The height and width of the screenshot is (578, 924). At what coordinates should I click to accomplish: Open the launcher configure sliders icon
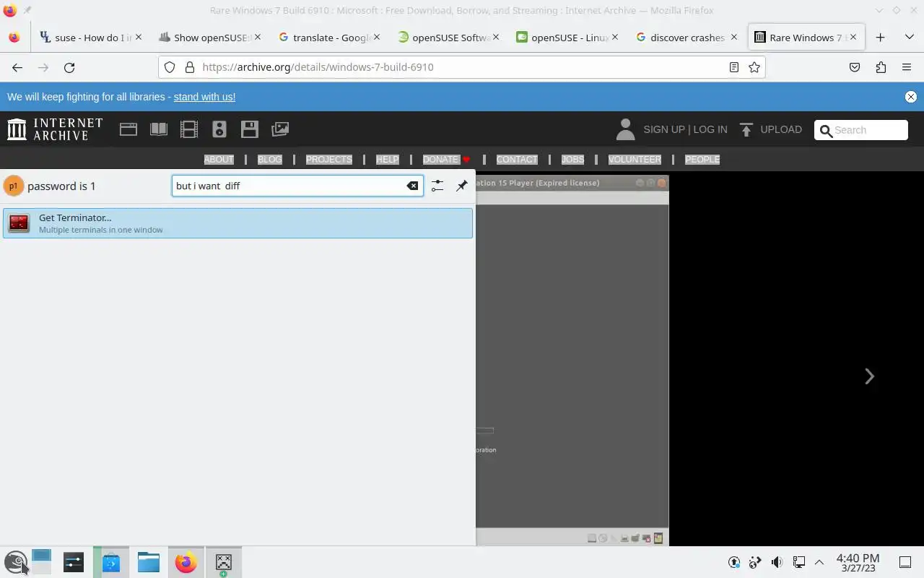click(x=437, y=186)
